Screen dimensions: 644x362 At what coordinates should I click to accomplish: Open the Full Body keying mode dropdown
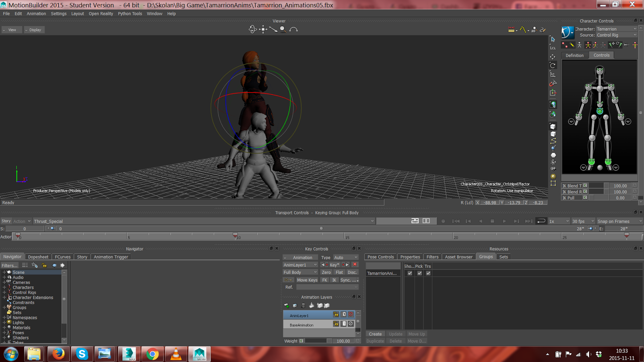(300, 272)
